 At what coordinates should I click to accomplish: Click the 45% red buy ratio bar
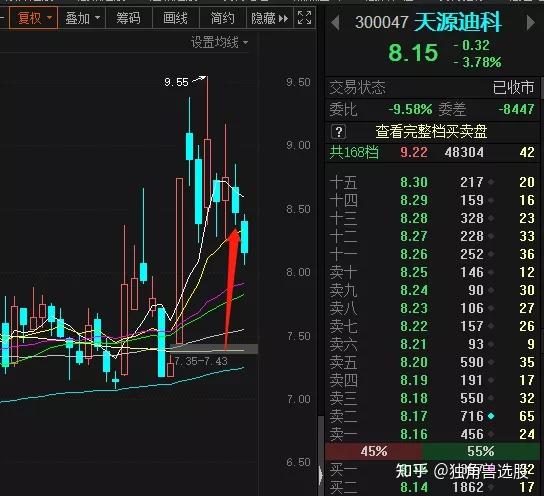tap(374, 452)
